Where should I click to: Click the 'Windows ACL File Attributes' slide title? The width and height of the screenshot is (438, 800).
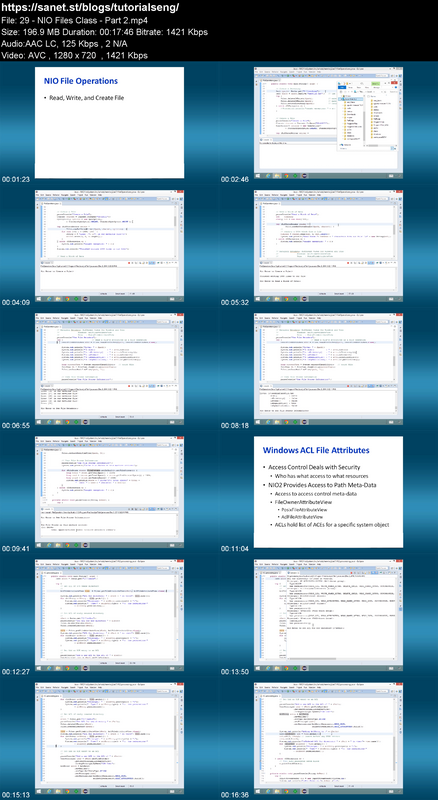click(x=316, y=451)
